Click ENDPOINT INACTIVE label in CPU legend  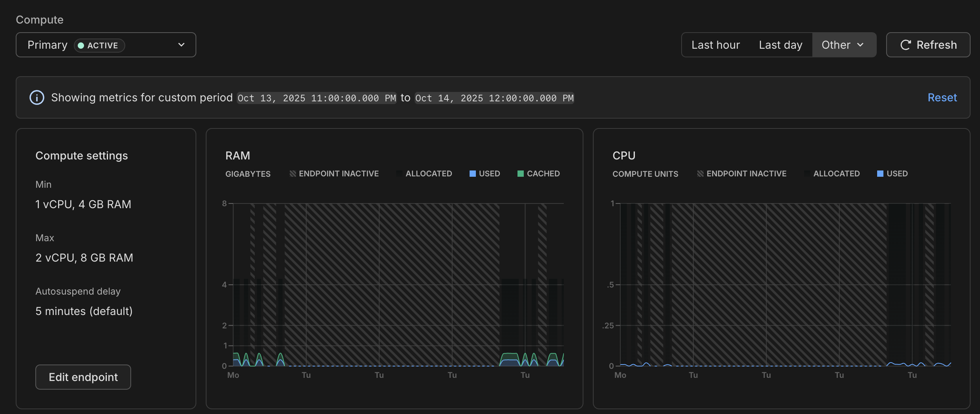coord(746,174)
